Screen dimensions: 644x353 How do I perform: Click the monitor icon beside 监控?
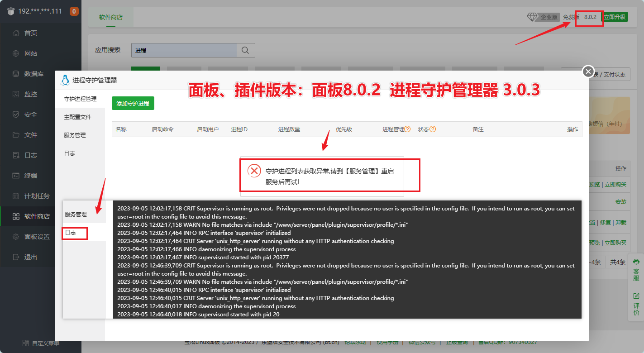[x=16, y=94]
